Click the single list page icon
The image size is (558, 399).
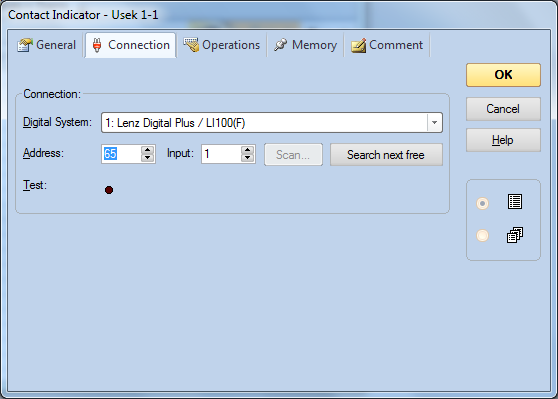click(x=515, y=202)
